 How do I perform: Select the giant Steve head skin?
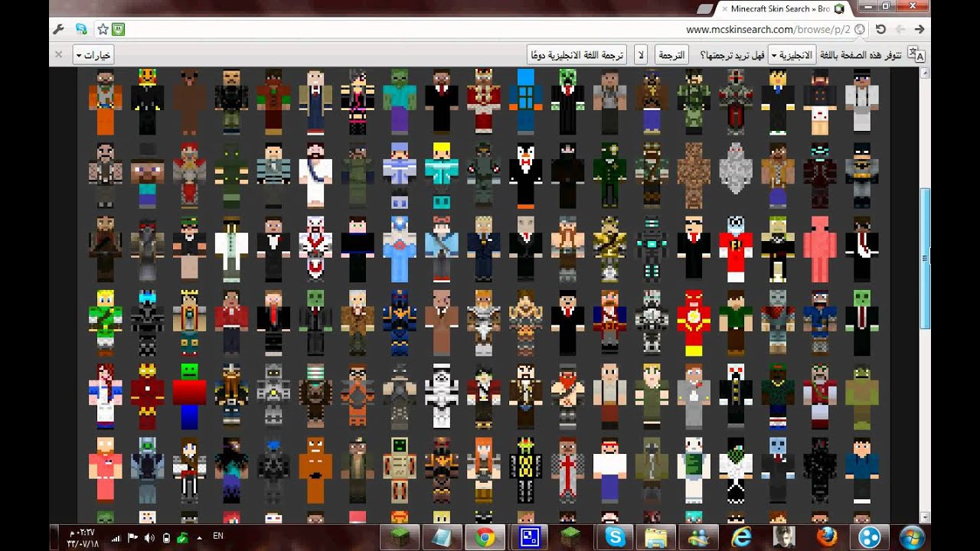[x=147, y=174]
